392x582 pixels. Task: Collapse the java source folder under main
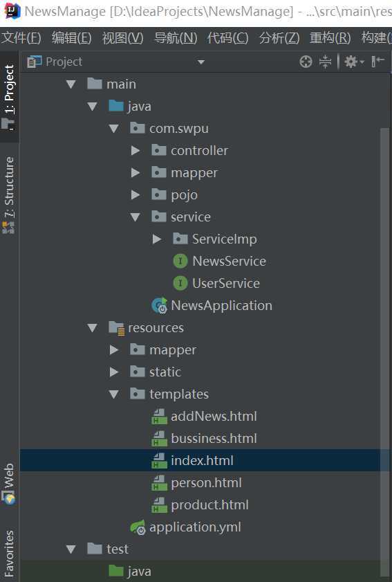tap(93, 107)
